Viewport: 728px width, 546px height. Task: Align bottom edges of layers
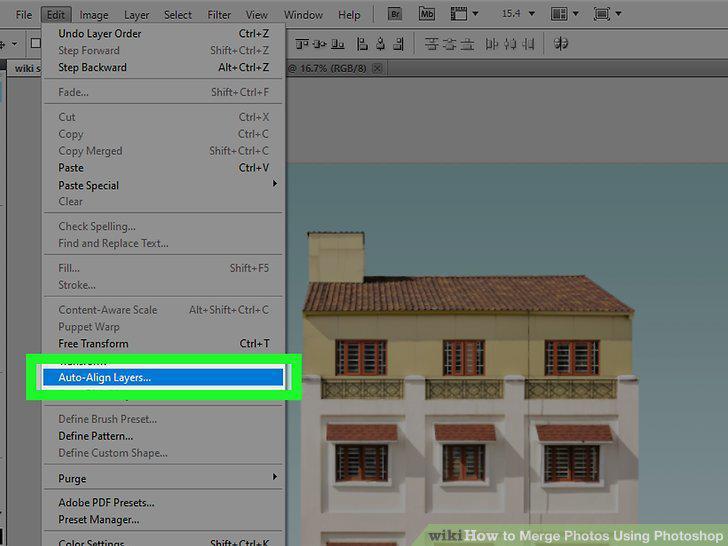[338, 44]
